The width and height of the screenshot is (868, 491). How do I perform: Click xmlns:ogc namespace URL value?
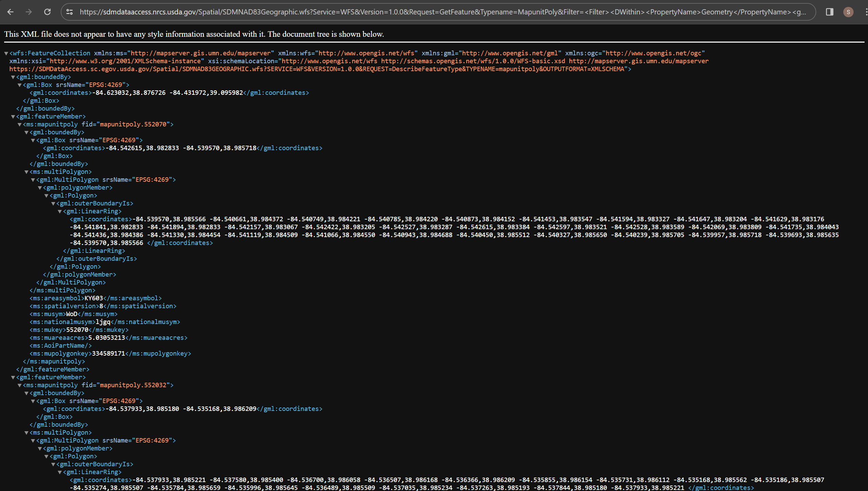tap(655, 53)
